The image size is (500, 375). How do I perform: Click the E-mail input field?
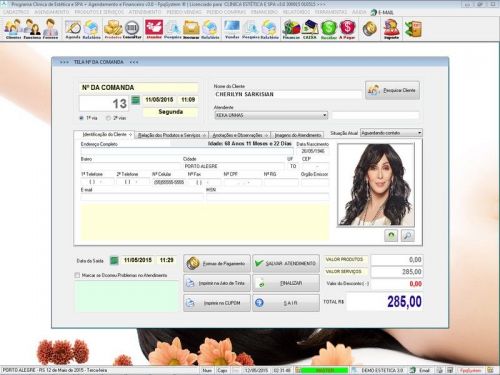[x=142, y=197]
